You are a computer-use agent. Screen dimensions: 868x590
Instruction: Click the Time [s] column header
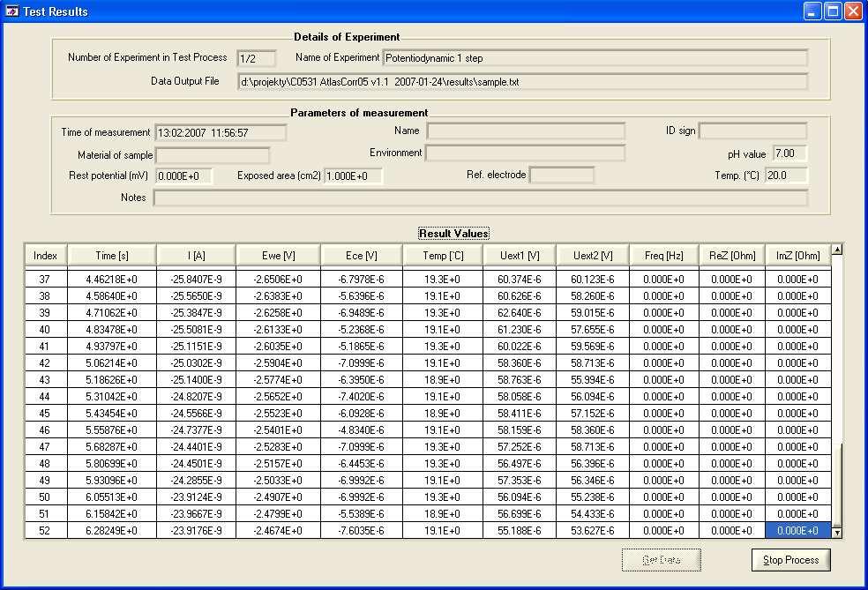point(112,255)
